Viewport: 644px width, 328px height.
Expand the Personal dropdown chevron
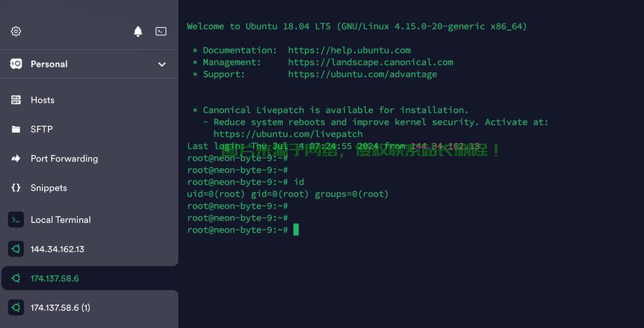(x=162, y=64)
